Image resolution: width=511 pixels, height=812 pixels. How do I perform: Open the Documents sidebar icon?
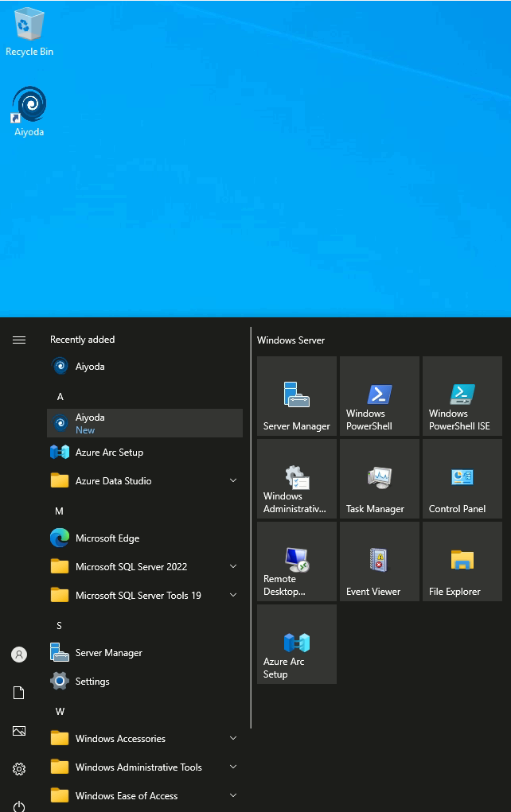click(19, 693)
